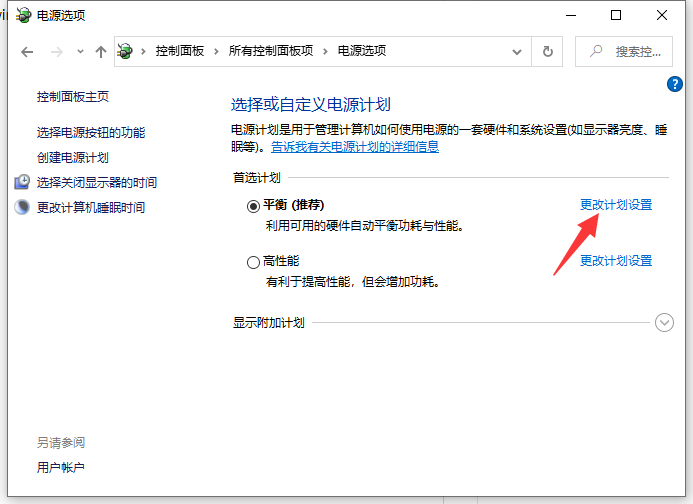Open 控制面板 breadcrumb item

[179, 51]
